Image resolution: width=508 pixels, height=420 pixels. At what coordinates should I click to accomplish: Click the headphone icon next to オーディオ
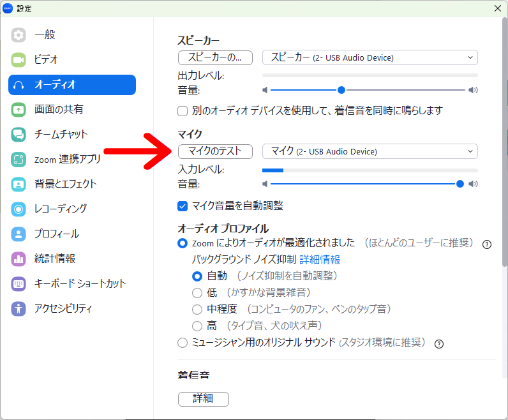19,85
